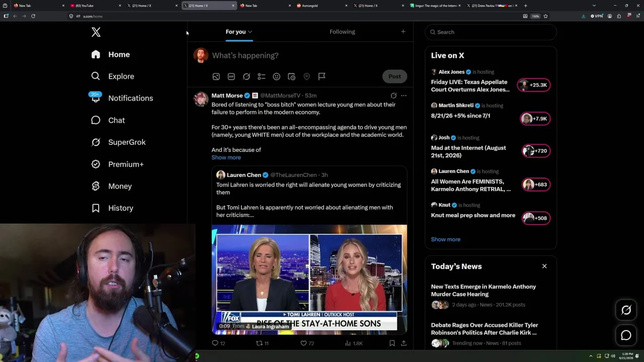Switch to the Imgur browser tab
The image size is (644, 362).
[x=435, y=6]
